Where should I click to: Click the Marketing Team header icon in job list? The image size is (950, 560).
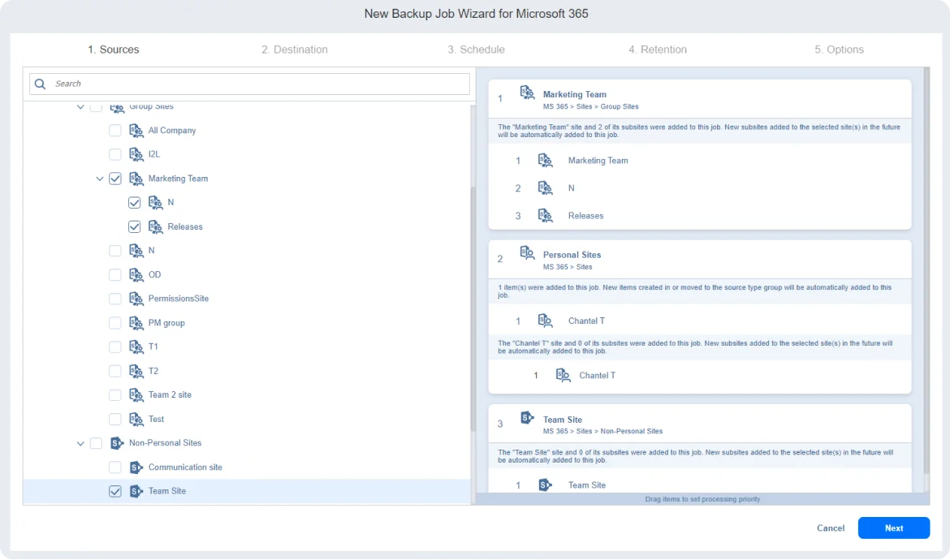[x=527, y=93]
